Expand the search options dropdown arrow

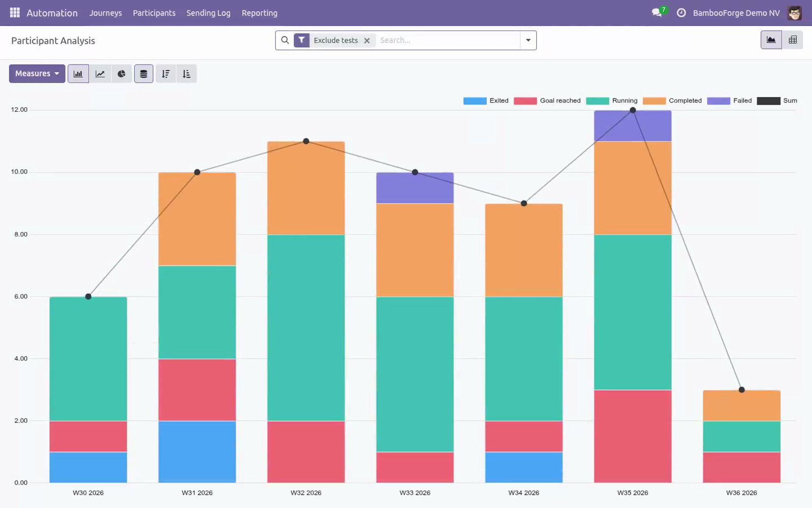pyautogui.click(x=528, y=40)
